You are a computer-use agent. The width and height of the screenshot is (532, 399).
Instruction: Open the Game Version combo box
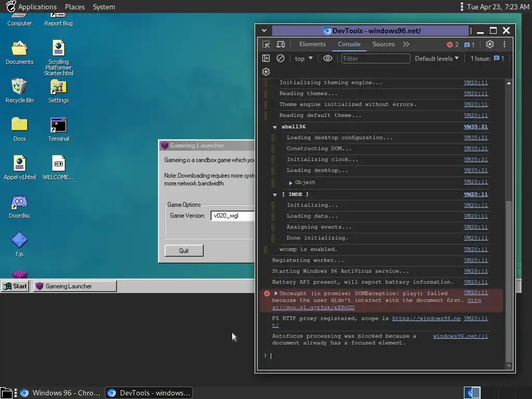[232, 216]
